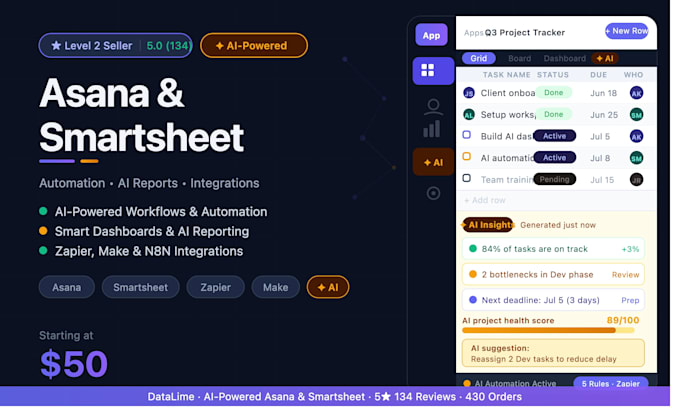Click Prep on next deadline insight

[630, 300]
